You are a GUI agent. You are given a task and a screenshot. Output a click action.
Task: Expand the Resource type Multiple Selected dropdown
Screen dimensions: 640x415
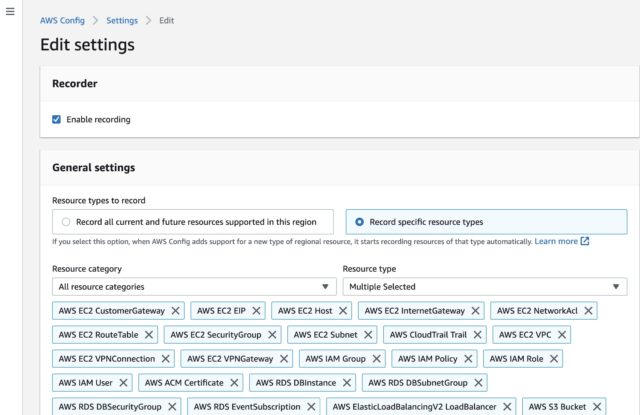click(x=485, y=287)
